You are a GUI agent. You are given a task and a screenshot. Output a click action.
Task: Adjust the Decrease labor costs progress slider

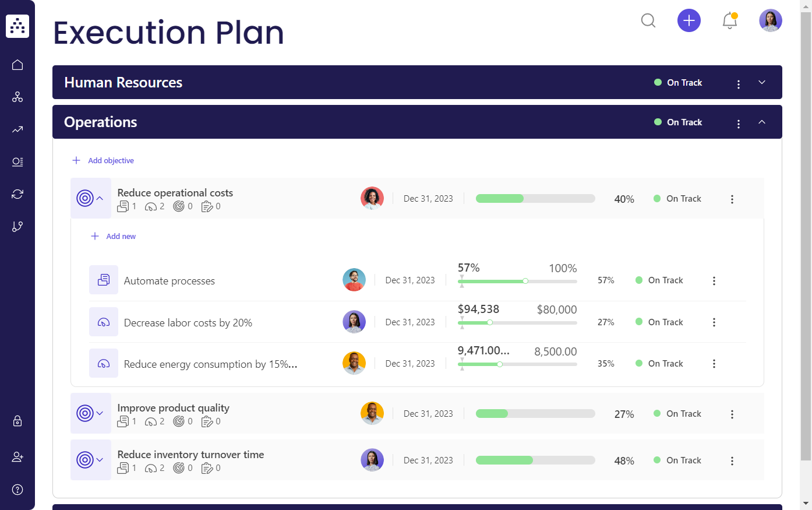[x=490, y=322]
